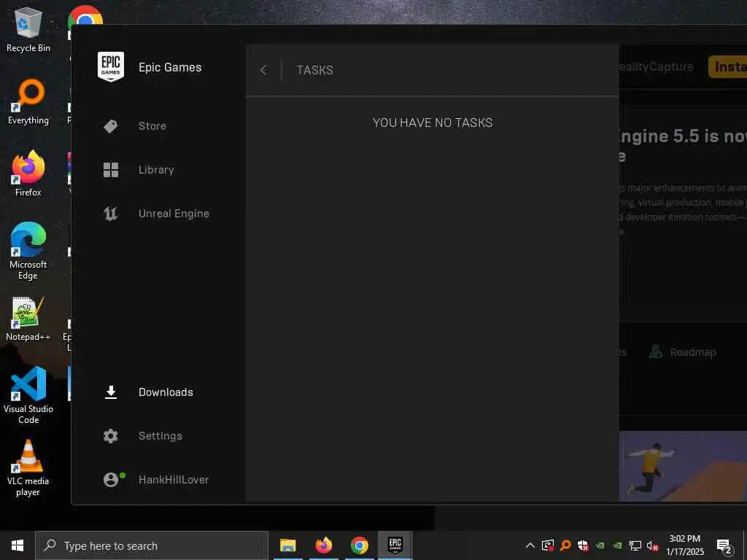Open Windows Security tray icon

[583, 545]
